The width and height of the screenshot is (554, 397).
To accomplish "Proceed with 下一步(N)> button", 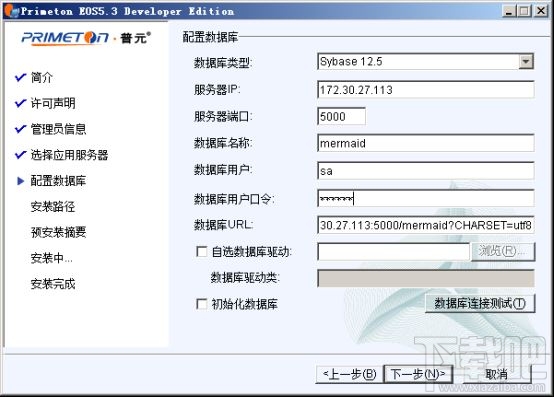I will point(418,374).
